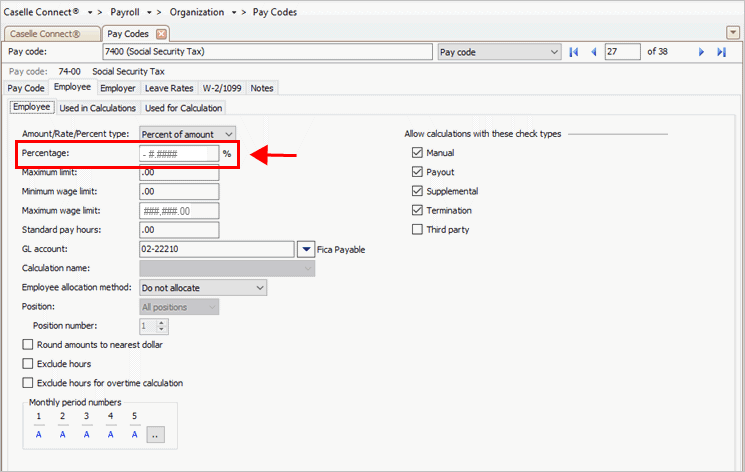Click the record number field showing 27

click(622, 52)
